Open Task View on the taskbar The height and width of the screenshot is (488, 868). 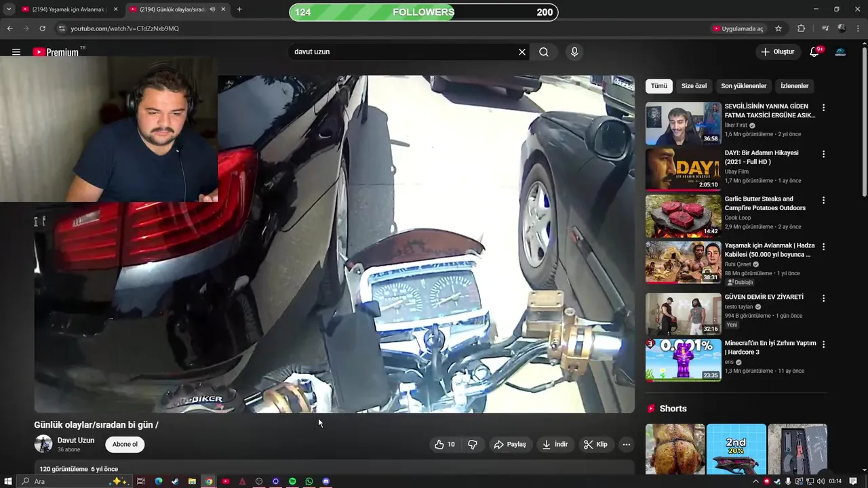point(141,481)
